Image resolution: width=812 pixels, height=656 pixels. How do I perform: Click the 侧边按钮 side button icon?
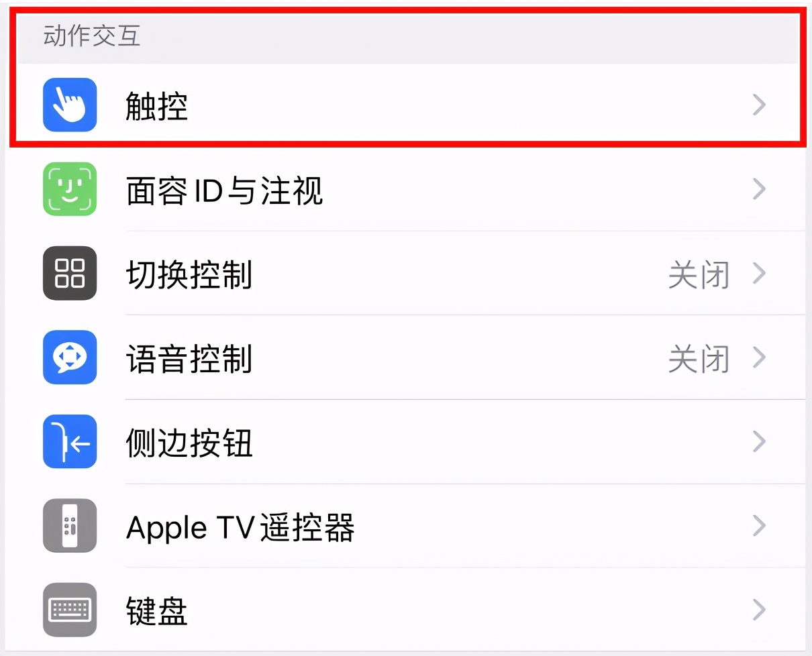coord(70,442)
